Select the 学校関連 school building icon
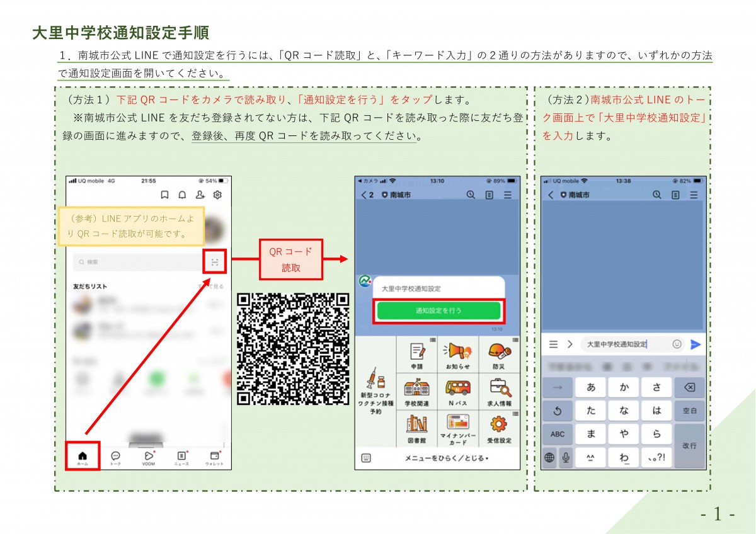This screenshot has height=534, width=756. tap(417, 389)
